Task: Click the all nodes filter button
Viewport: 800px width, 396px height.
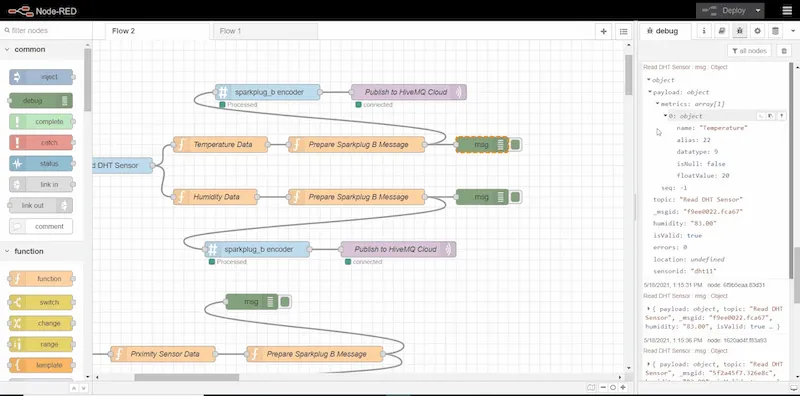Action: pos(749,51)
